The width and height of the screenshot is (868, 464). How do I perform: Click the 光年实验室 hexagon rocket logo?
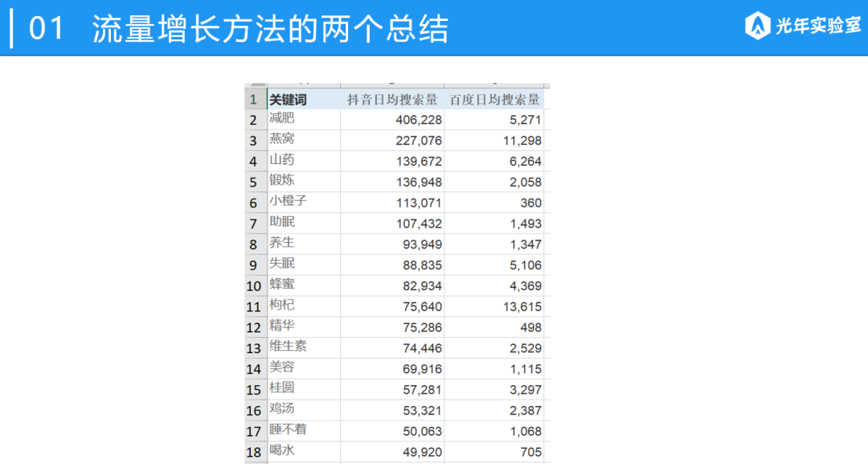point(756,25)
